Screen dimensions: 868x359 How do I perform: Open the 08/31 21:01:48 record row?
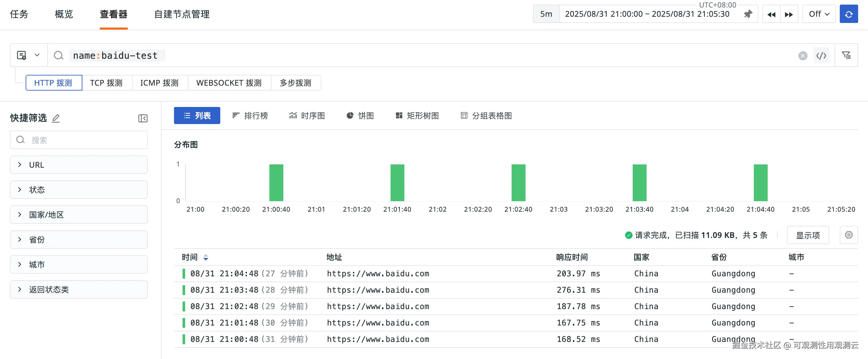point(516,323)
